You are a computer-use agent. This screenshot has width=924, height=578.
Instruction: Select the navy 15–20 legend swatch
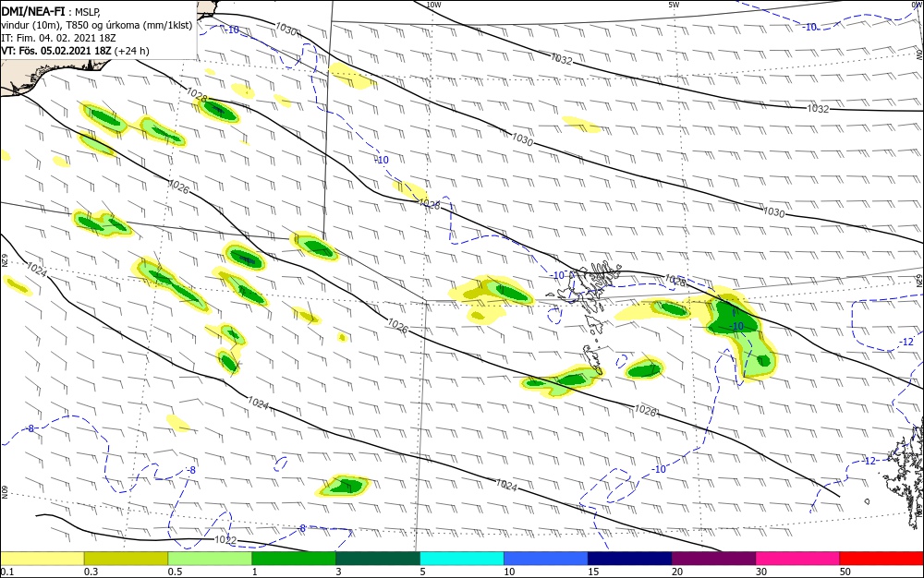[x=629, y=559]
